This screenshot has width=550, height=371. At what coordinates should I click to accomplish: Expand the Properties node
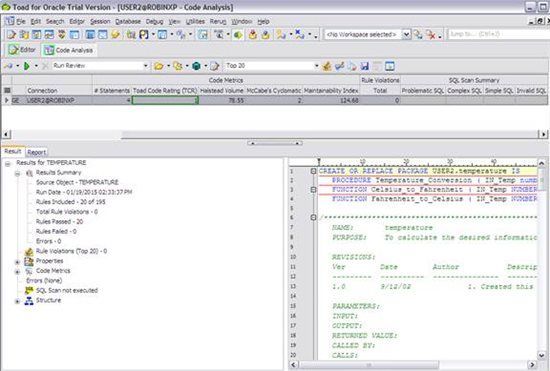pos(18,262)
